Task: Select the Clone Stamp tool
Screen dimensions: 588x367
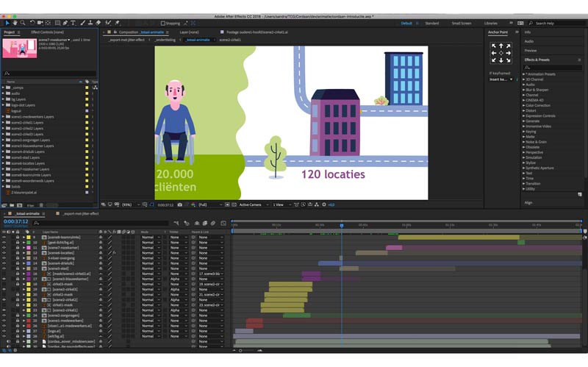Action: pyautogui.click(x=90, y=24)
